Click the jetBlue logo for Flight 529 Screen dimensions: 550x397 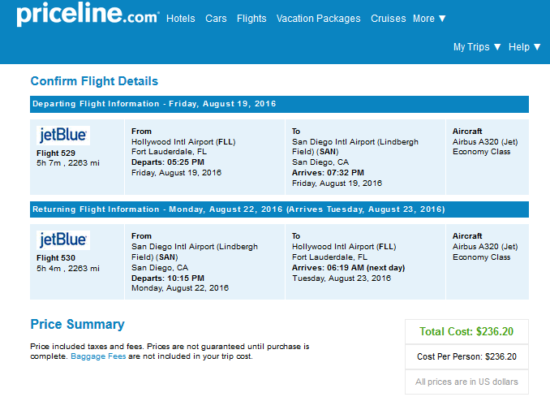coord(63,135)
